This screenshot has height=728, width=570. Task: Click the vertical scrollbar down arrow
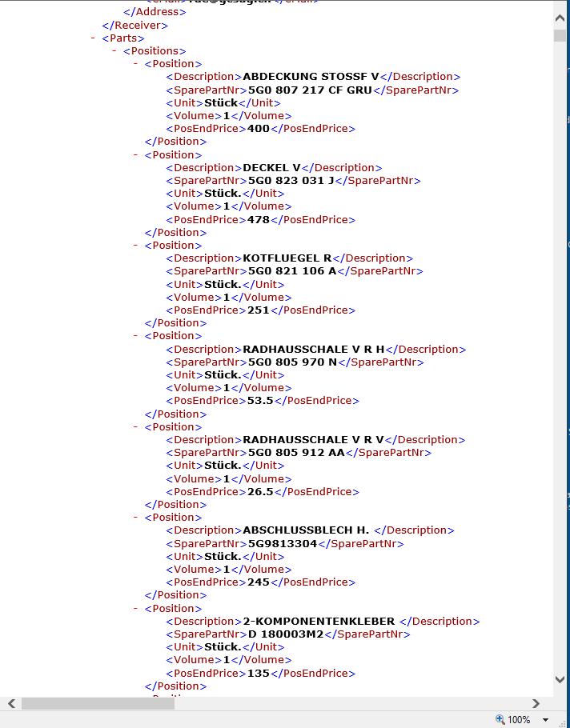pyautogui.click(x=560, y=679)
